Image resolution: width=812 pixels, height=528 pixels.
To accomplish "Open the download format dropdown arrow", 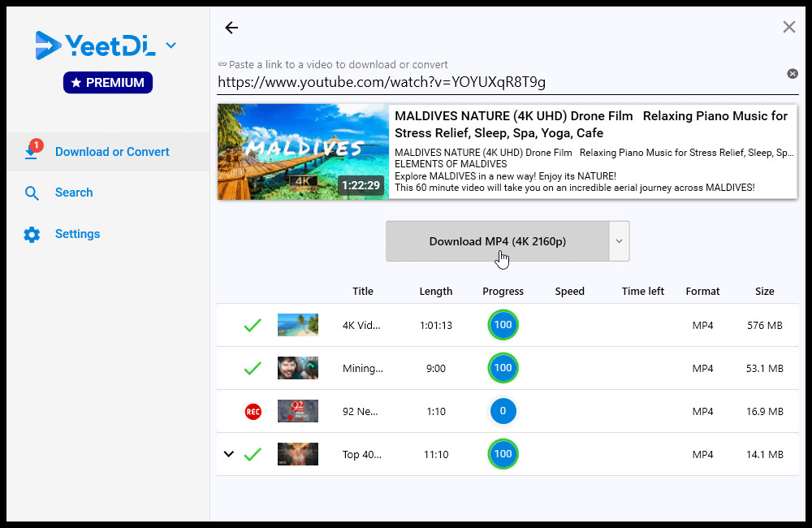I will pos(619,241).
